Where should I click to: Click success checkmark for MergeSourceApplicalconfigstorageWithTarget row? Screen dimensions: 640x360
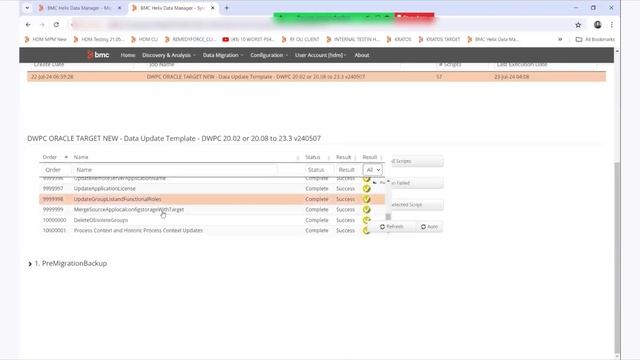tap(367, 209)
